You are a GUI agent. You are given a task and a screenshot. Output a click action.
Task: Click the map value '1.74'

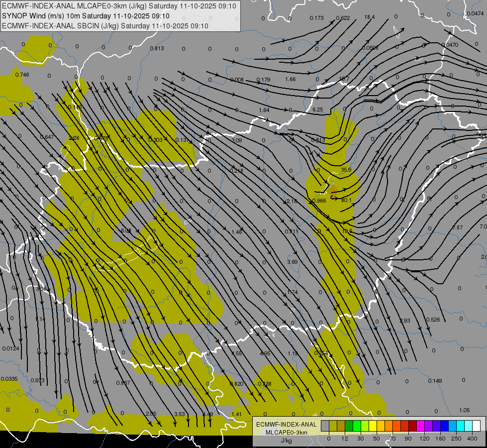point(292,292)
